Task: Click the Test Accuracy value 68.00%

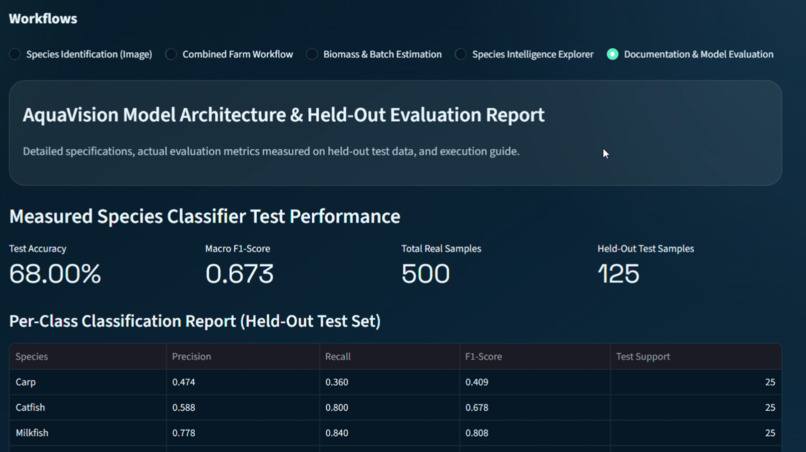Action: click(x=55, y=273)
